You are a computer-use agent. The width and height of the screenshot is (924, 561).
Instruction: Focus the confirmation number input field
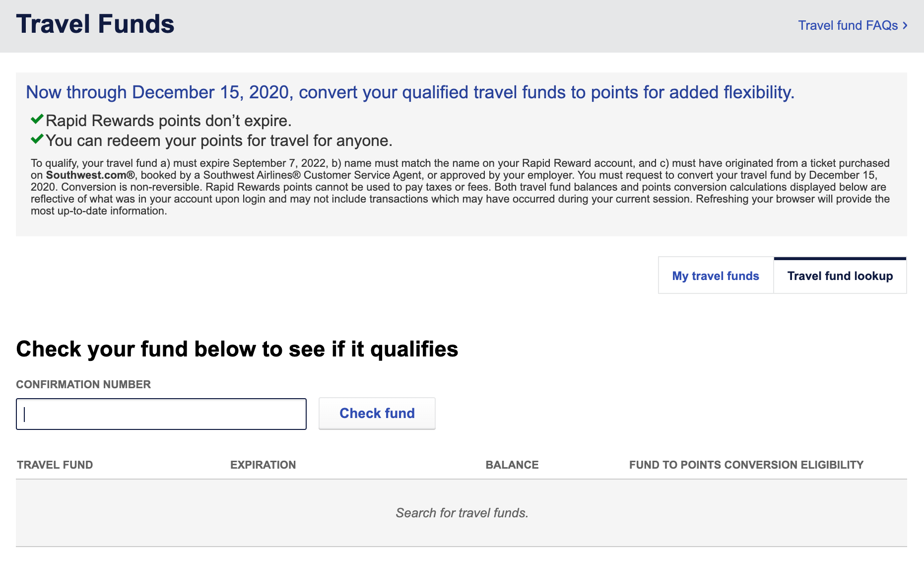tap(161, 414)
